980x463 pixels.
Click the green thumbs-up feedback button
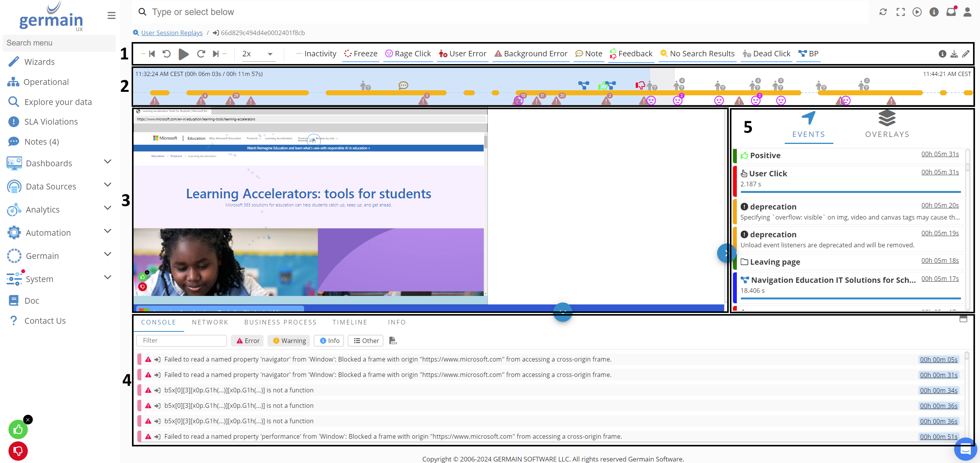18,429
